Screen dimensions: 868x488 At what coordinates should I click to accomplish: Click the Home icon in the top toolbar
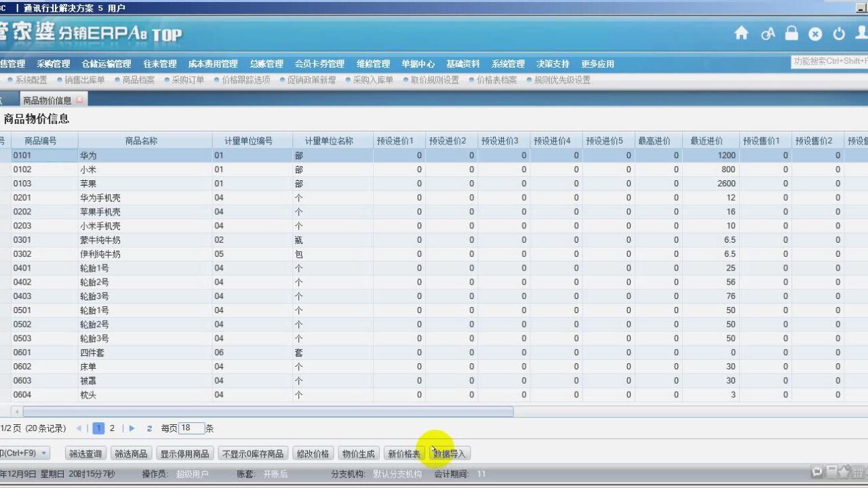pos(742,33)
